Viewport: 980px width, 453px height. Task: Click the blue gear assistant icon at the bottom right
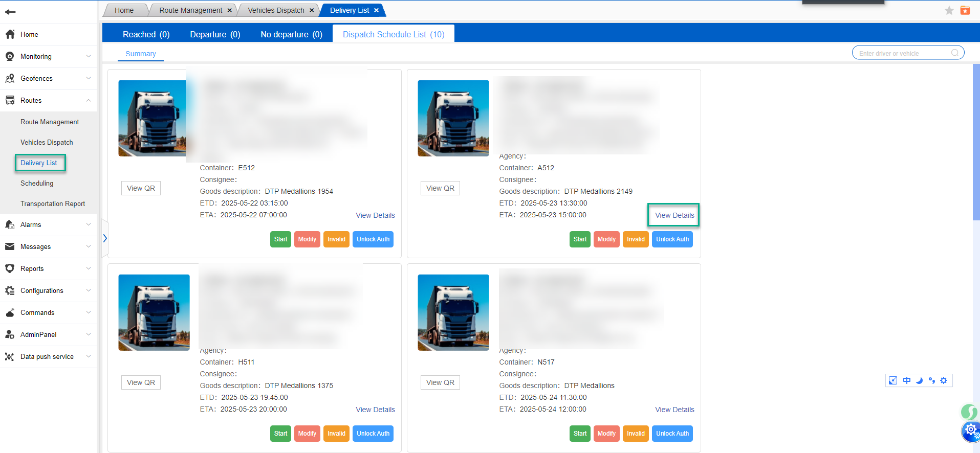tap(970, 431)
